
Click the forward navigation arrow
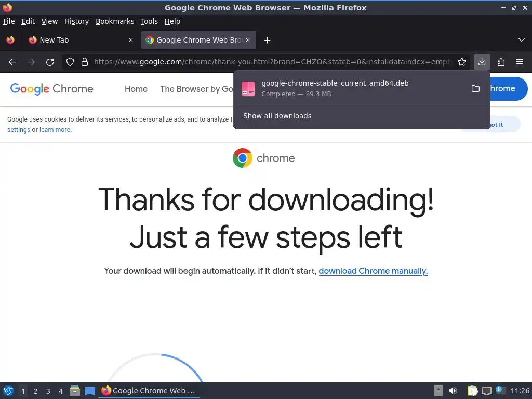pyautogui.click(x=31, y=62)
